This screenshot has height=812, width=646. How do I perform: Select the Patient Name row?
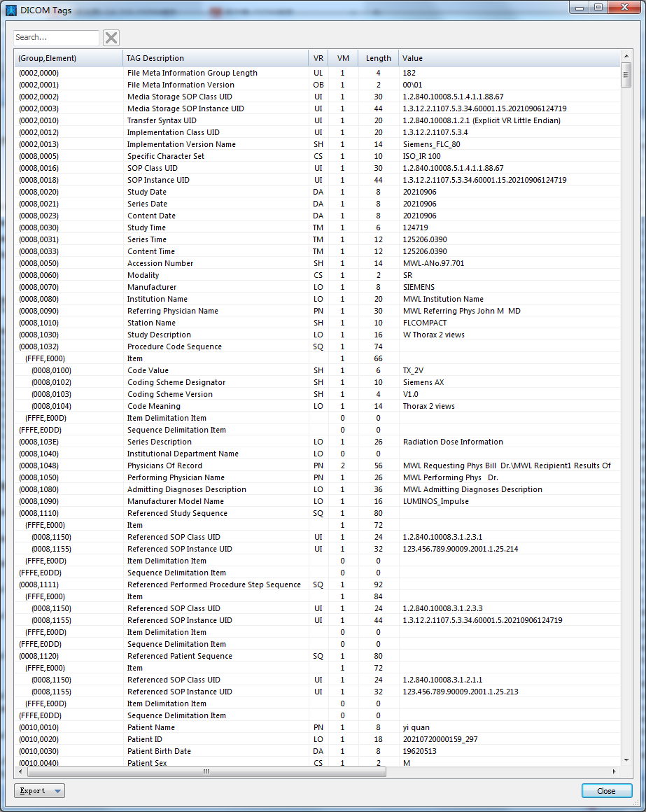coord(317,728)
